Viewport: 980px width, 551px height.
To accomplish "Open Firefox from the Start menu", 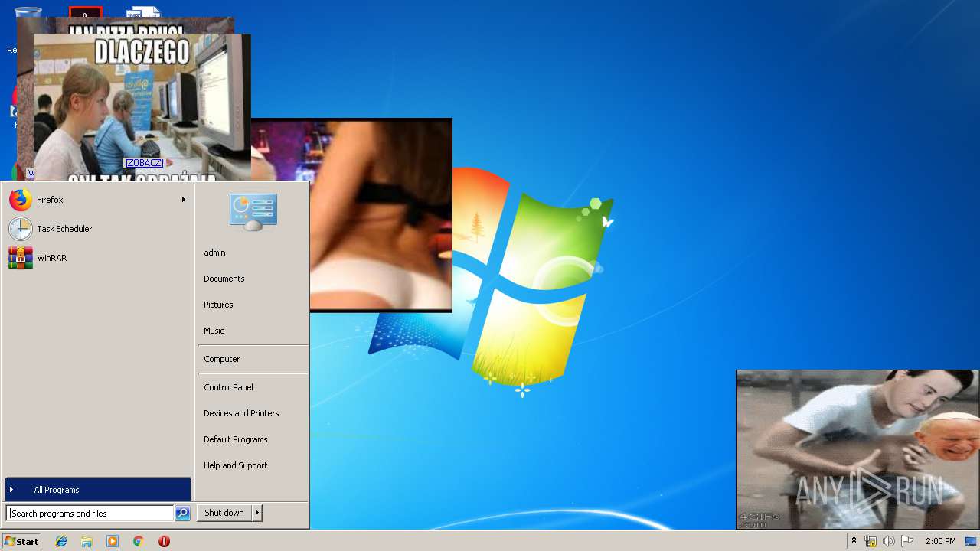I will 97,200.
